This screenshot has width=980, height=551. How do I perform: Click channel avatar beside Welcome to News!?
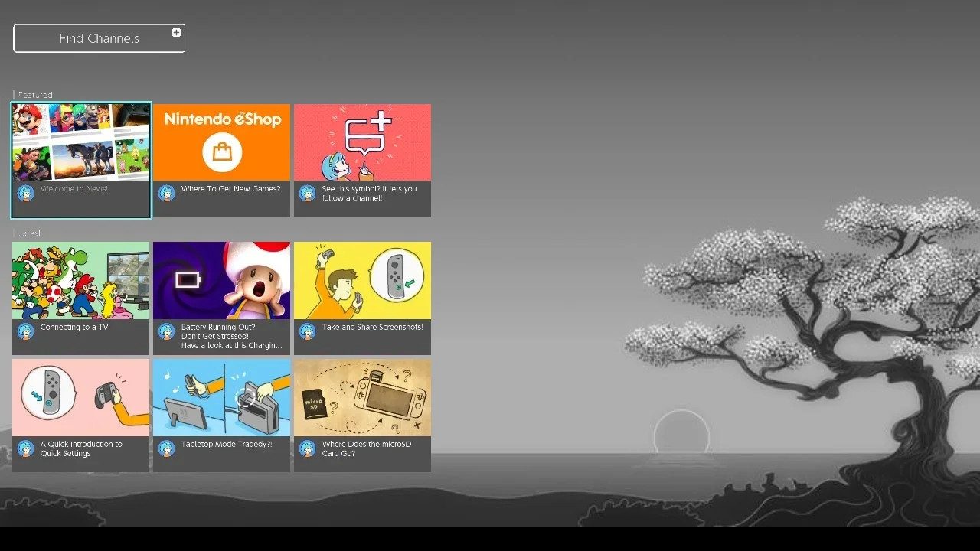[x=26, y=193]
